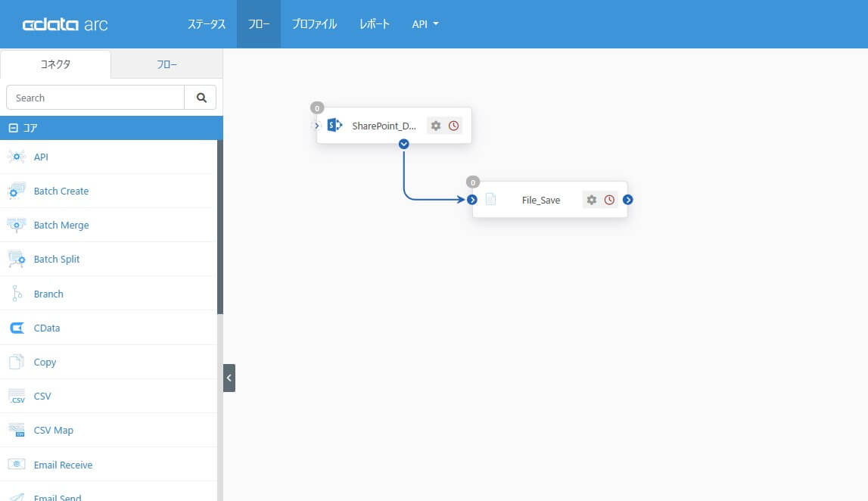Click the input arrow on File_Save connector
Screen dimensions: 868x501
tap(472, 199)
